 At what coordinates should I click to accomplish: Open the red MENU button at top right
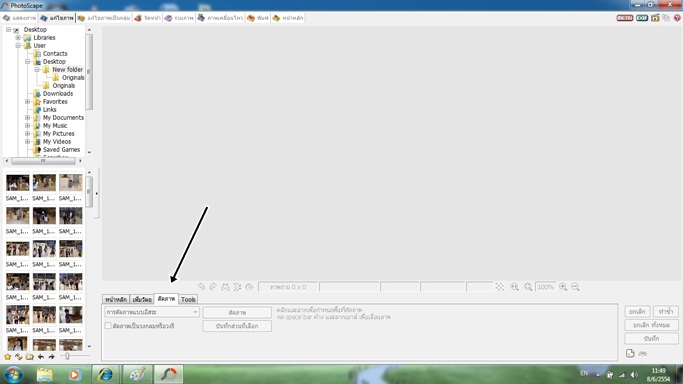click(625, 18)
